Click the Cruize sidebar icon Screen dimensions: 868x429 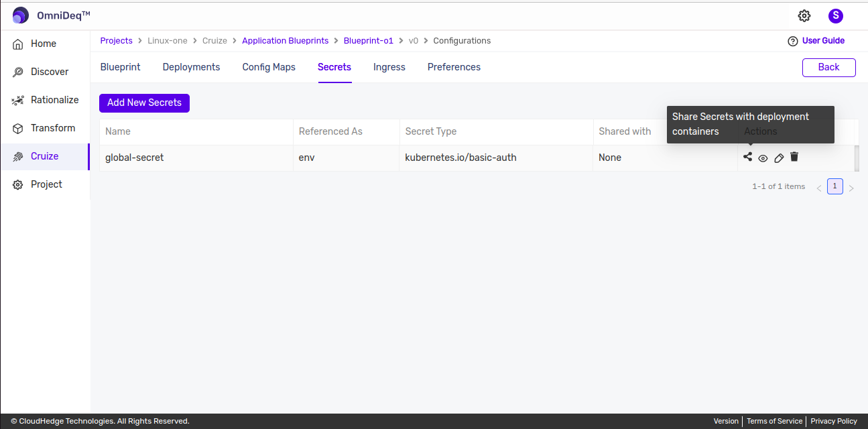(17, 156)
